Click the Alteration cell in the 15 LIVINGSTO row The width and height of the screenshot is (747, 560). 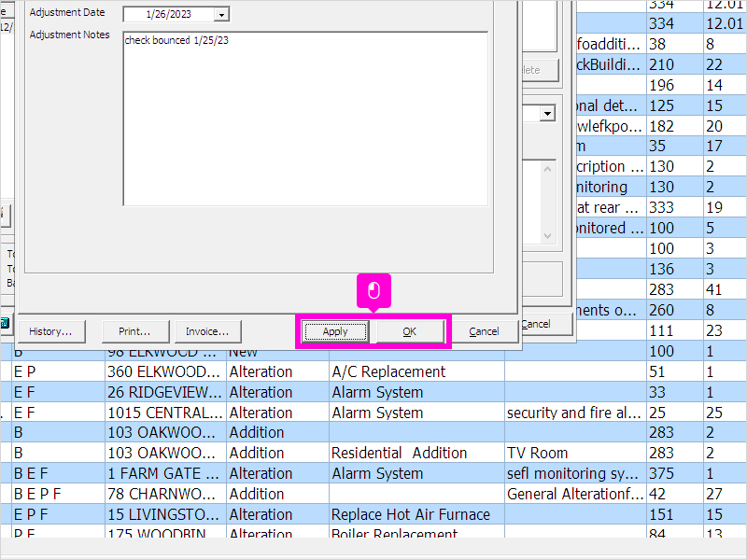coord(277,514)
